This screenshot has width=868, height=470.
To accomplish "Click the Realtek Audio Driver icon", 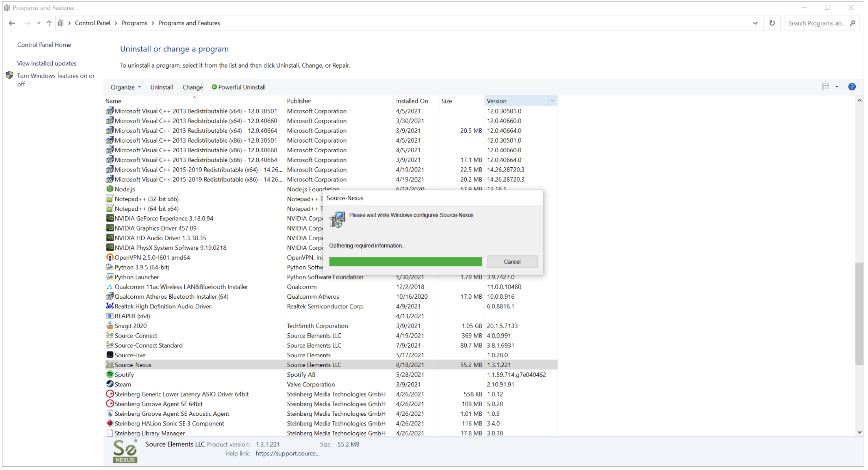I will click(110, 307).
